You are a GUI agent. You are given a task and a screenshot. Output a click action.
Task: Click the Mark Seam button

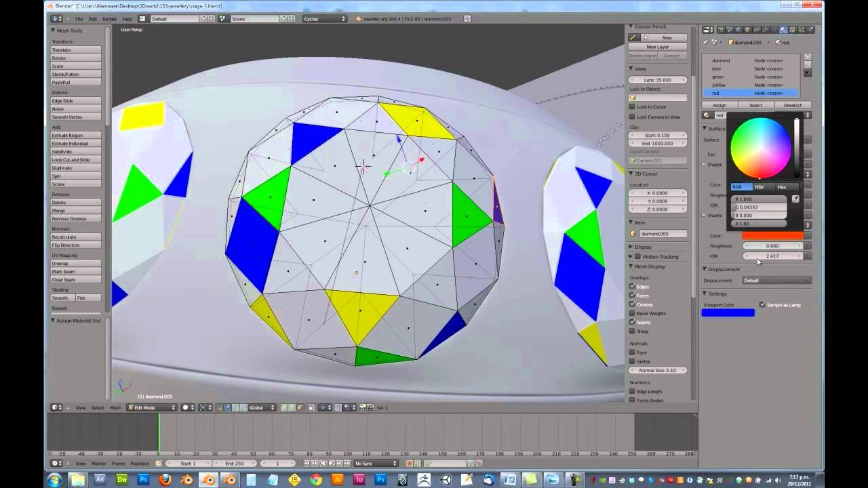click(76, 271)
